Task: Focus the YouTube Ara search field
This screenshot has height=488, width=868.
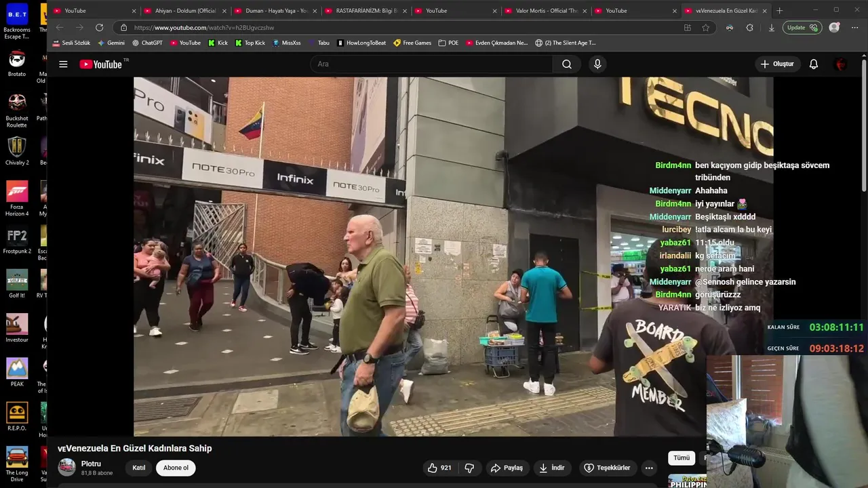Action: pyautogui.click(x=431, y=64)
